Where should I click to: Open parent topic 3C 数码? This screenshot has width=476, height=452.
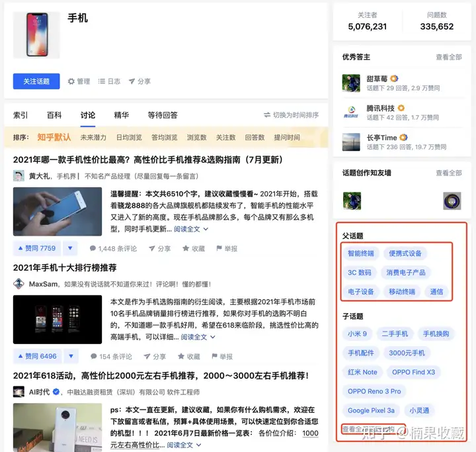pos(360,273)
